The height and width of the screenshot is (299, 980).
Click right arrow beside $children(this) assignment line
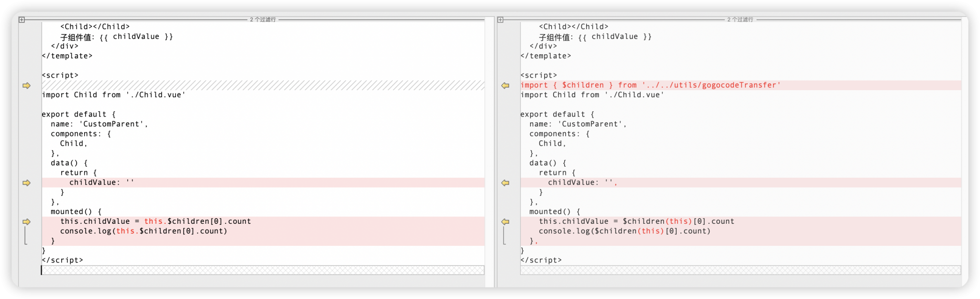[505, 222]
